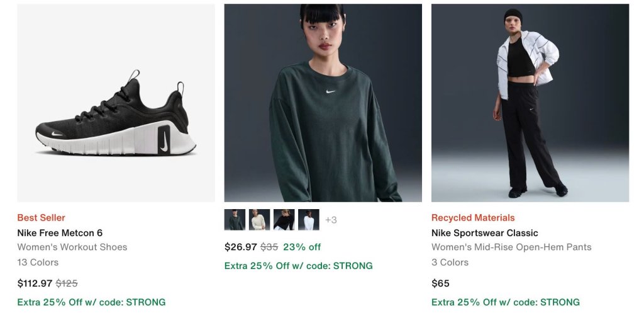Viewport: 644px width, 325px height.
Task: Click the $26.97 sweatshirt price
Action: tap(240, 247)
